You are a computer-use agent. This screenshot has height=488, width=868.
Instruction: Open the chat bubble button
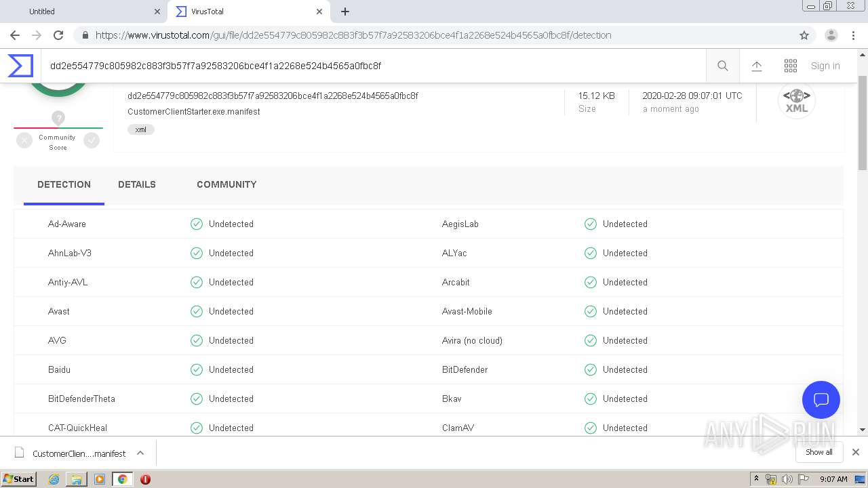[x=821, y=400]
